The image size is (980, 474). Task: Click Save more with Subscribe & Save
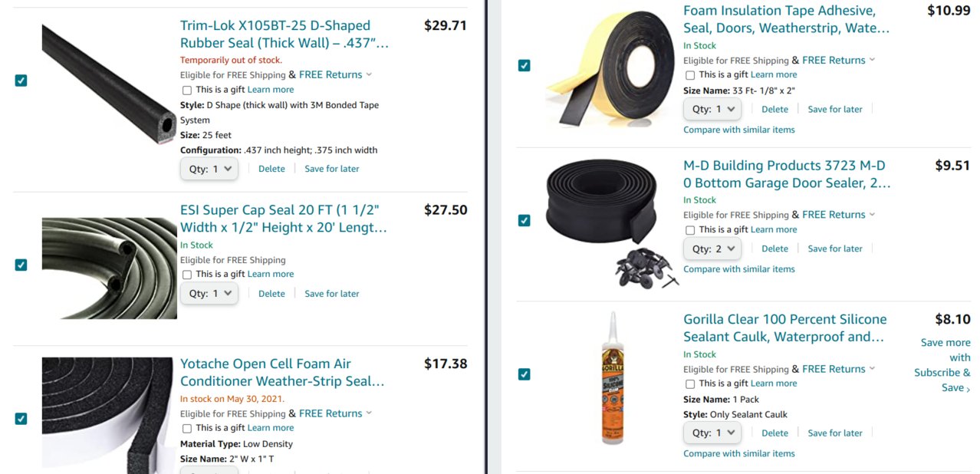tap(943, 365)
